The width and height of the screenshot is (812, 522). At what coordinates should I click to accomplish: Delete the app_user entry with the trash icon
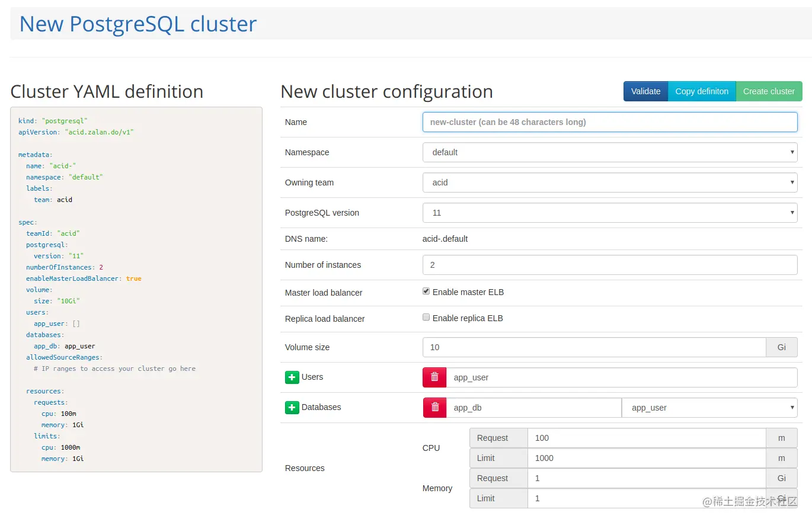pos(434,377)
